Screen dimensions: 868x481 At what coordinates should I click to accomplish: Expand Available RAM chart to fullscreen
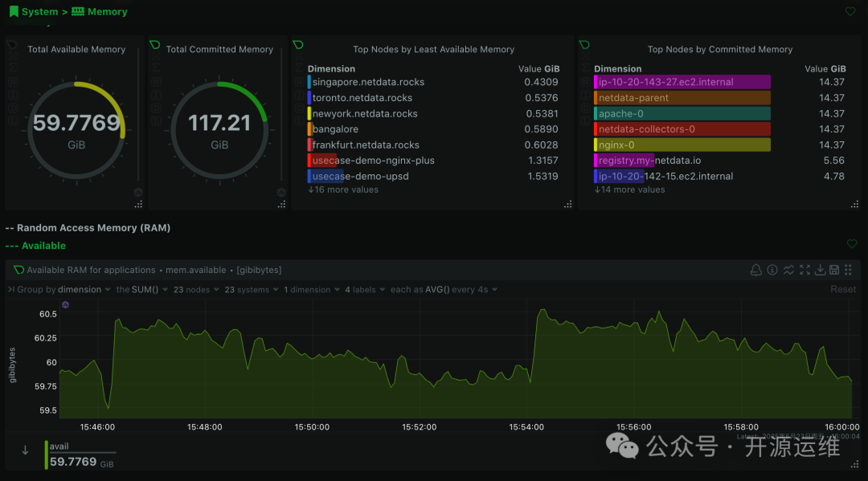805,270
